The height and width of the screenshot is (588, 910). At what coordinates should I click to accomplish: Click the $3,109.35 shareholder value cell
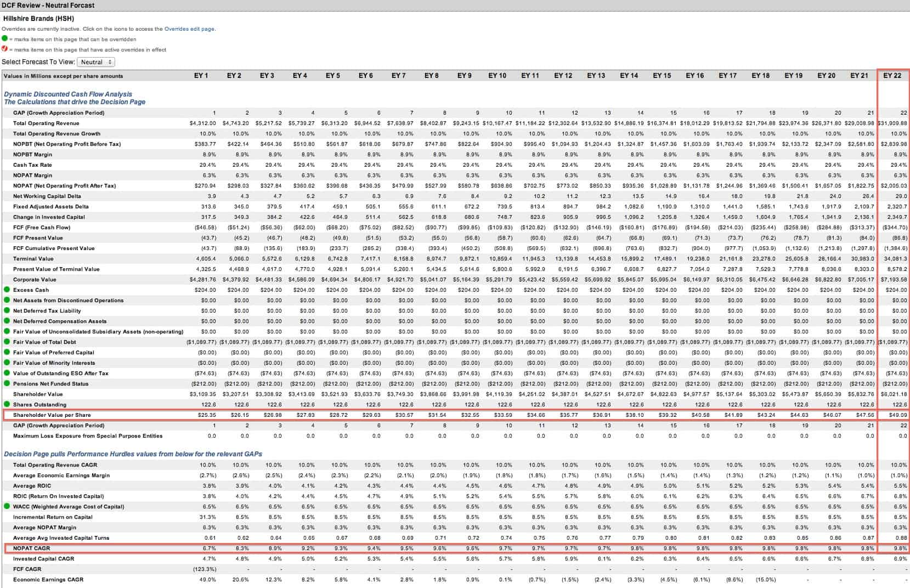[x=203, y=394]
